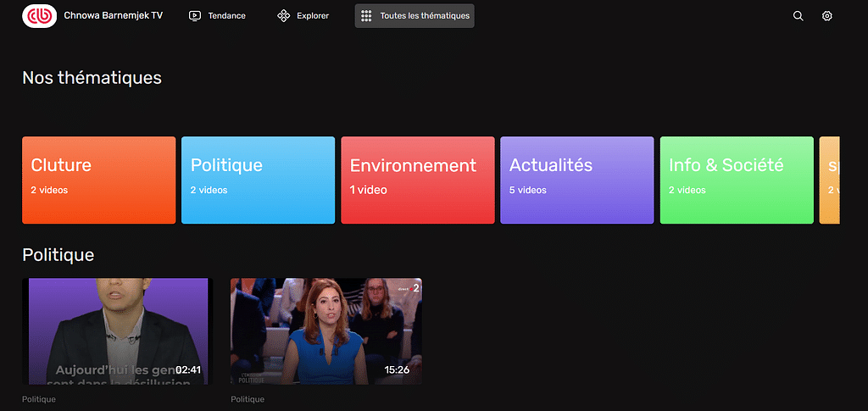Choose the purple Actualités category card

(576, 180)
